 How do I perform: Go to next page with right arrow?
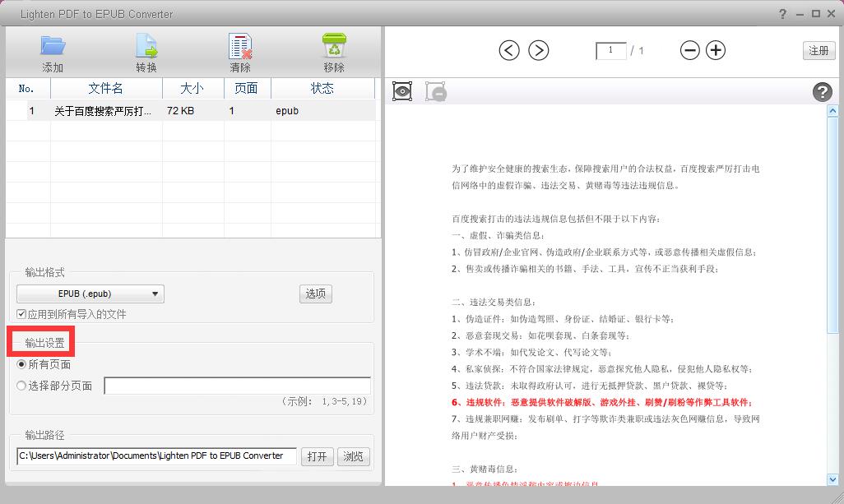coord(538,51)
